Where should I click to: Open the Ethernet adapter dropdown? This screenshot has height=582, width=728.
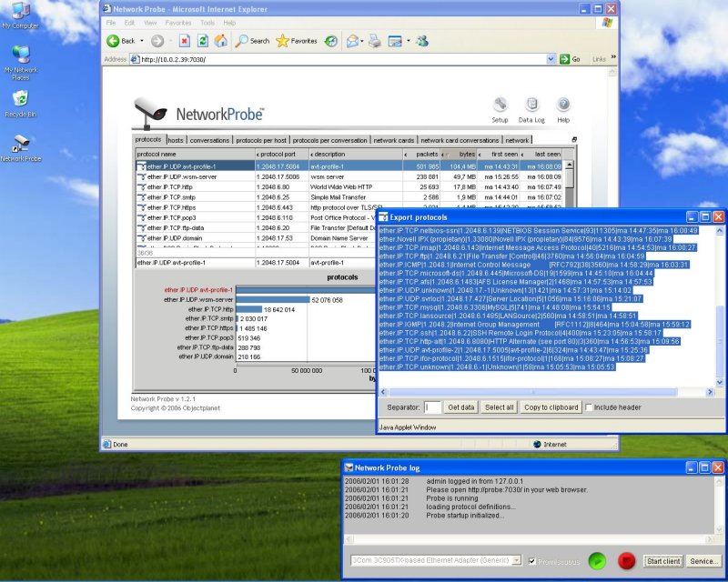[x=516, y=561]
